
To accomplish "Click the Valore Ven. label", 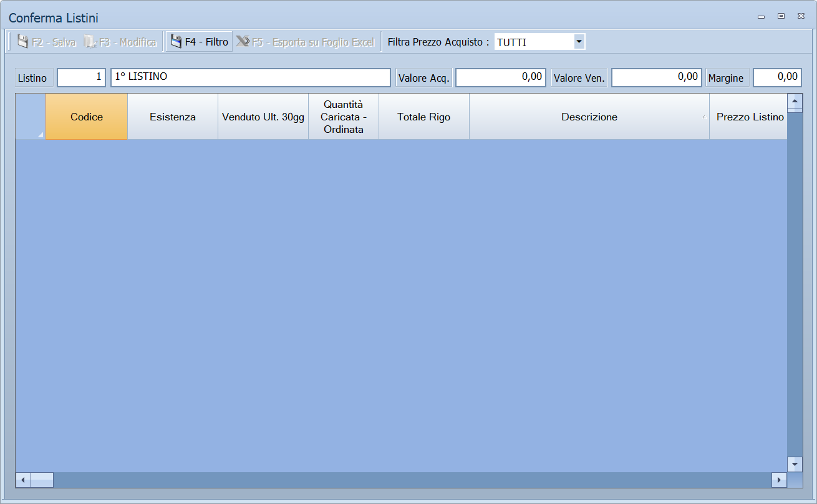I will [x=579, y=78].
